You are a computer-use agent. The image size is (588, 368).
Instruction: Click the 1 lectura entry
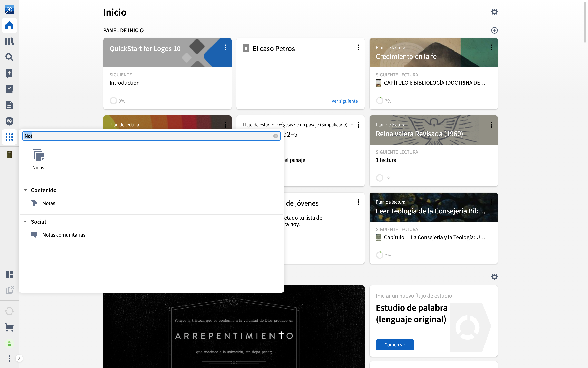pyautogui.click(x=386, y=160)
